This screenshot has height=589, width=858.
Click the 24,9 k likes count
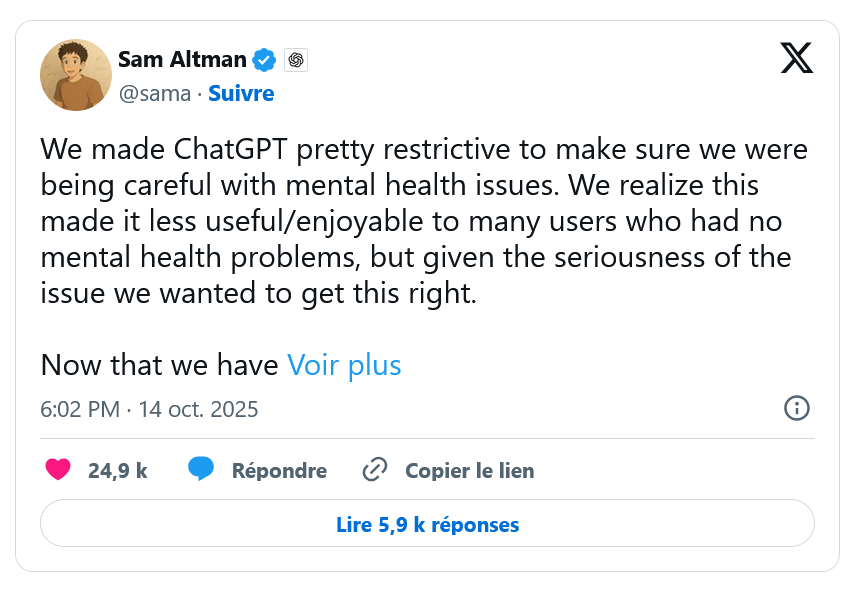point(117,470)
